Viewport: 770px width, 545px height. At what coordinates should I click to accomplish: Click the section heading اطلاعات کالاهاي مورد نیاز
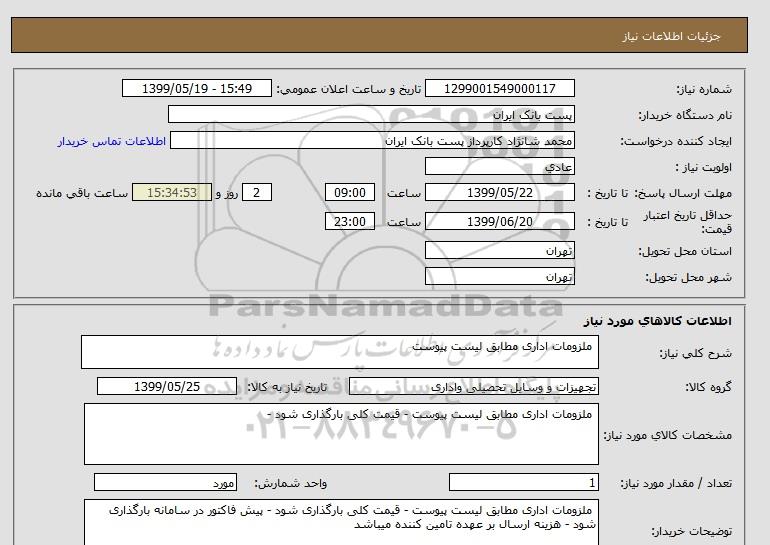[x=658, y=321]
